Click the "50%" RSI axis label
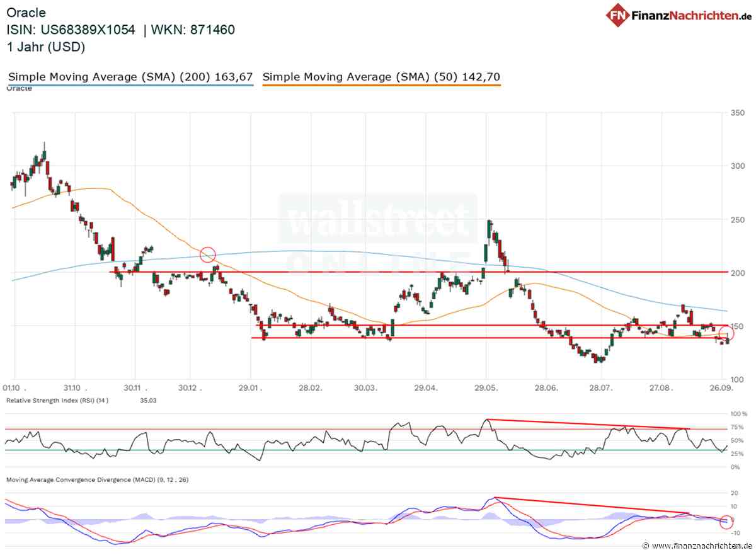756x555 pixels. (x=738, y=441)
